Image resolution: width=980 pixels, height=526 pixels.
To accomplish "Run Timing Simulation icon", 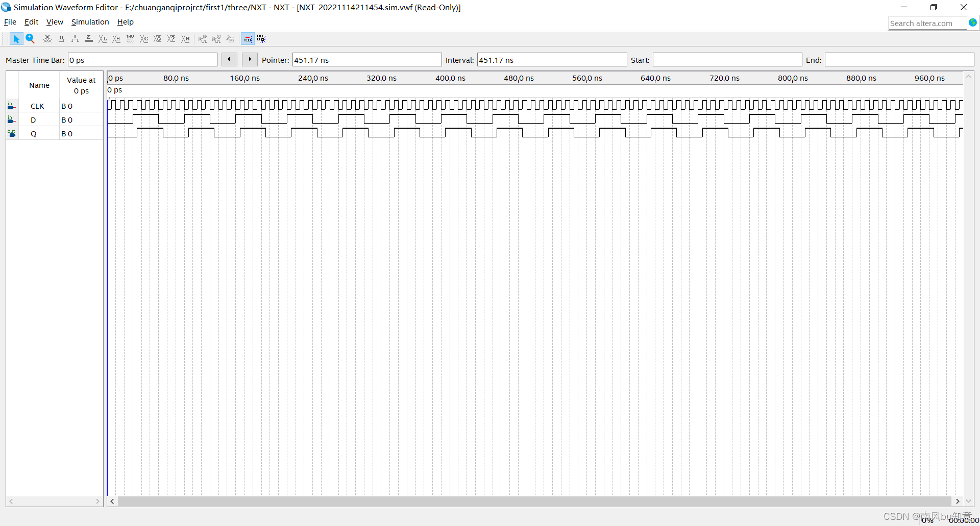I will (216, 39).
